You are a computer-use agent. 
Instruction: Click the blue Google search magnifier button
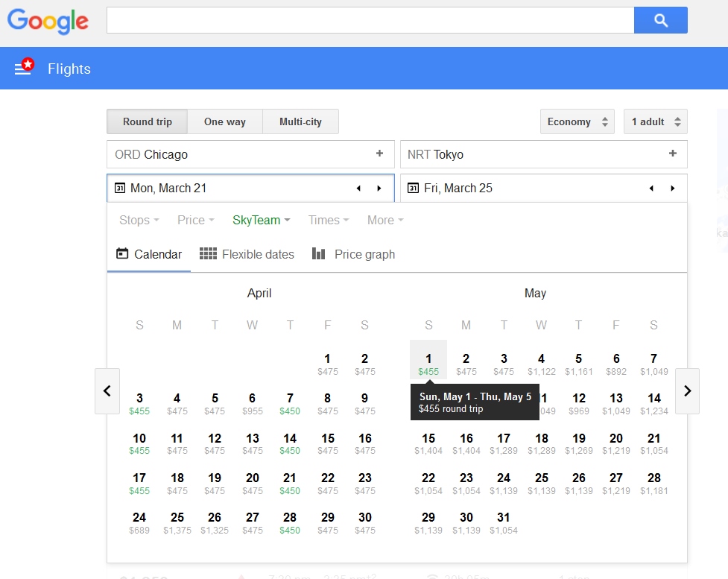[660, 21]
